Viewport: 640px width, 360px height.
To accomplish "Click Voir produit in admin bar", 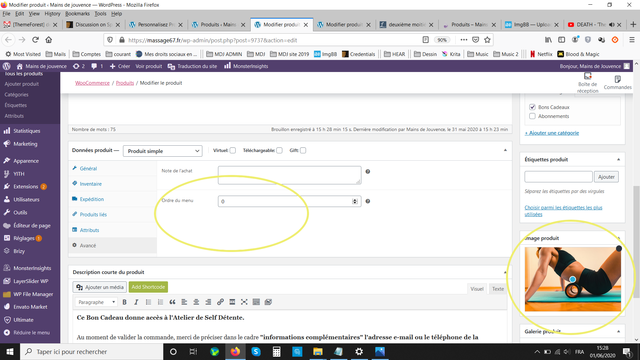I will pyautogui.click(x=149, y=66).
